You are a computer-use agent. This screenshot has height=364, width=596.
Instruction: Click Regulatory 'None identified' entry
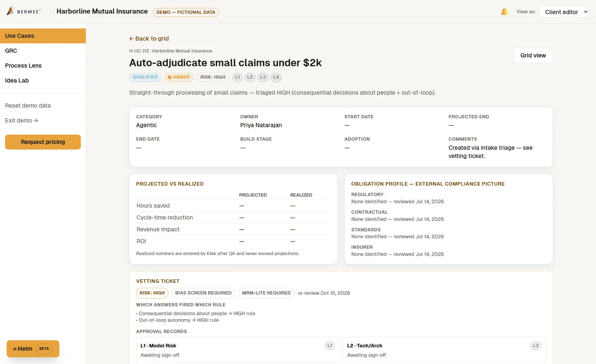(397, 202)
